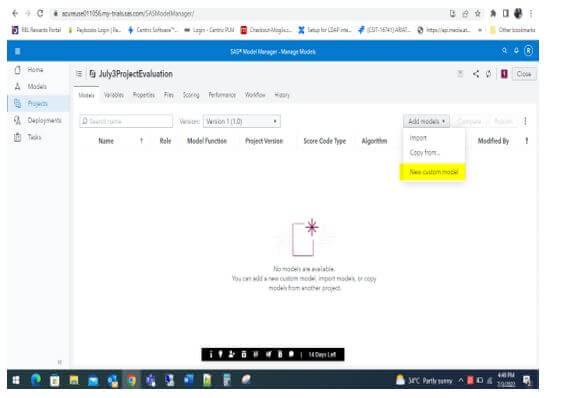The image size is (567, 398).
Task: Open the browser extensions puzzle icon
Action: 493,13
